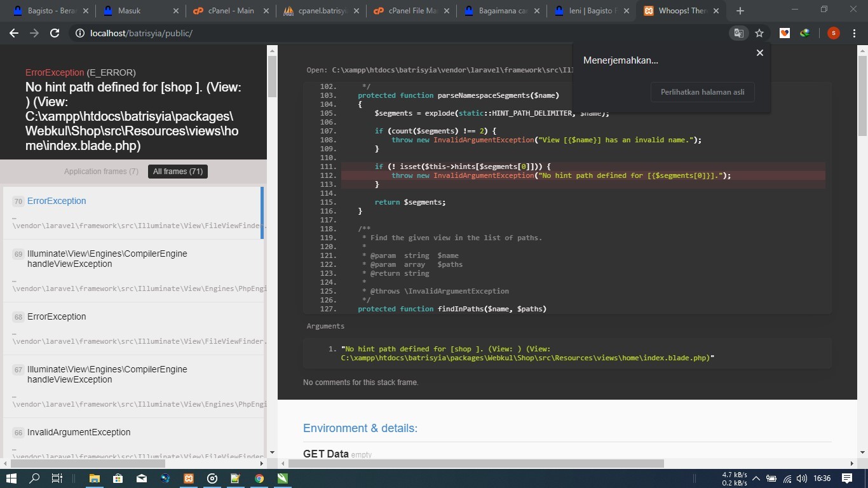Open the volume control icon
868x488 pixels.
802,478
